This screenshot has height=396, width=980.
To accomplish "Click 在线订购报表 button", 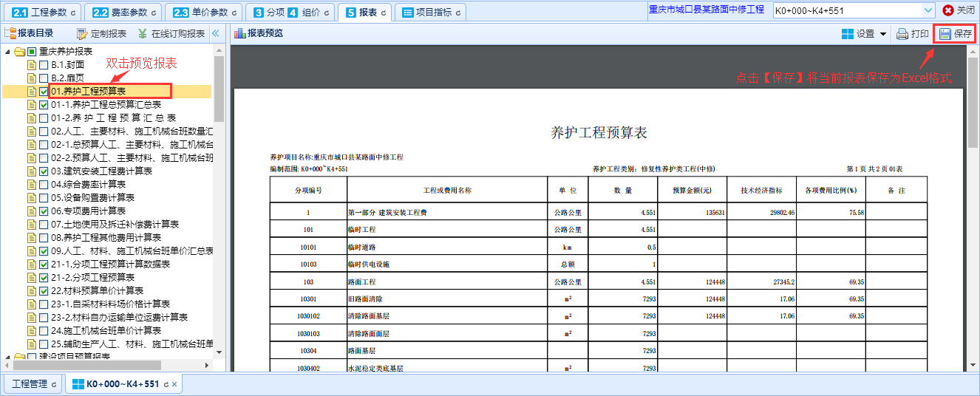I will click(171, 33).
